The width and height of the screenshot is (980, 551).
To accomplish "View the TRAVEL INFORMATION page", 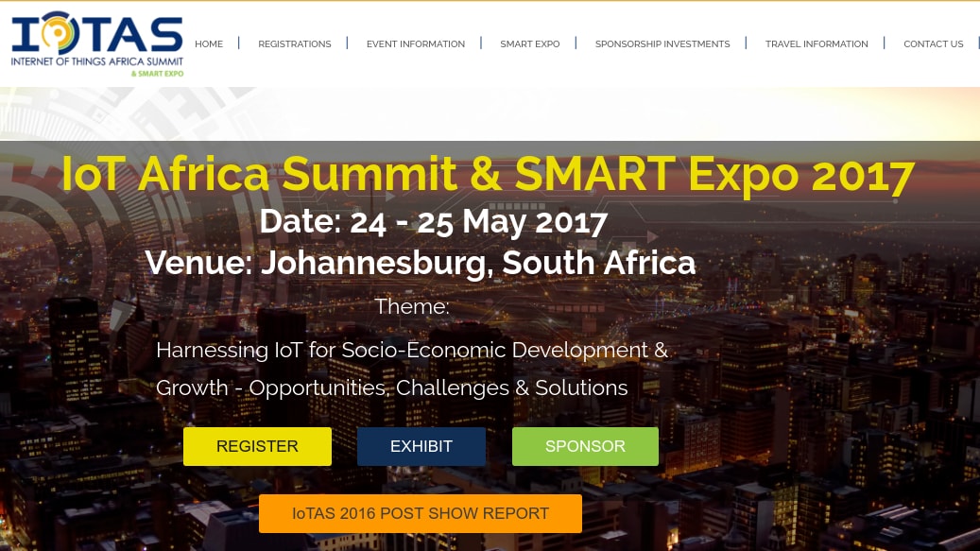I will pyautogui.click(x=817, y=44).
